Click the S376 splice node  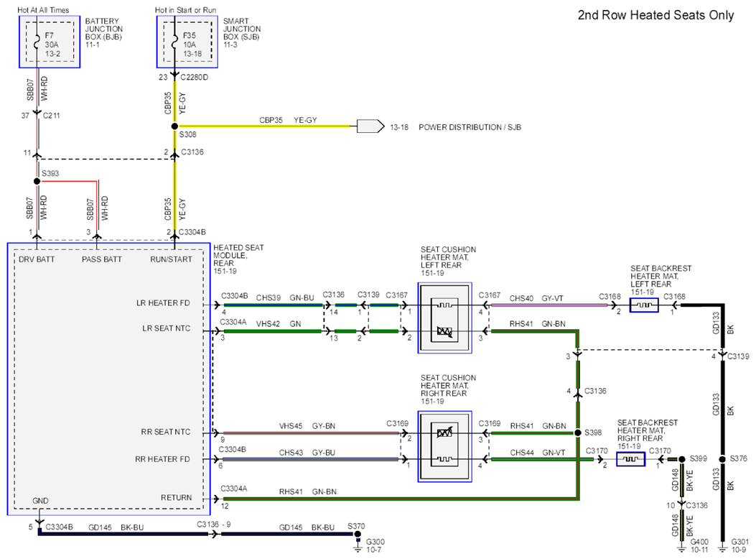(x=722, y=459)
